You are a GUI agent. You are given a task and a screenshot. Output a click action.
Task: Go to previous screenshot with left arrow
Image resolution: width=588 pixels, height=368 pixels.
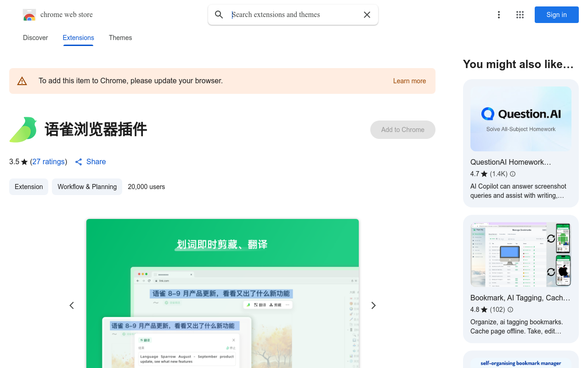(x=72, y=305)
